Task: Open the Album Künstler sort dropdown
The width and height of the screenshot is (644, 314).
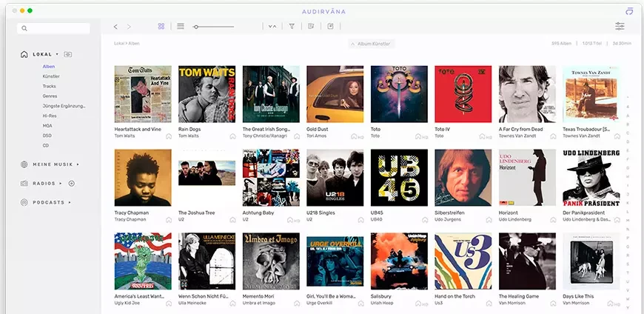Action: click(x=372, y=44)
